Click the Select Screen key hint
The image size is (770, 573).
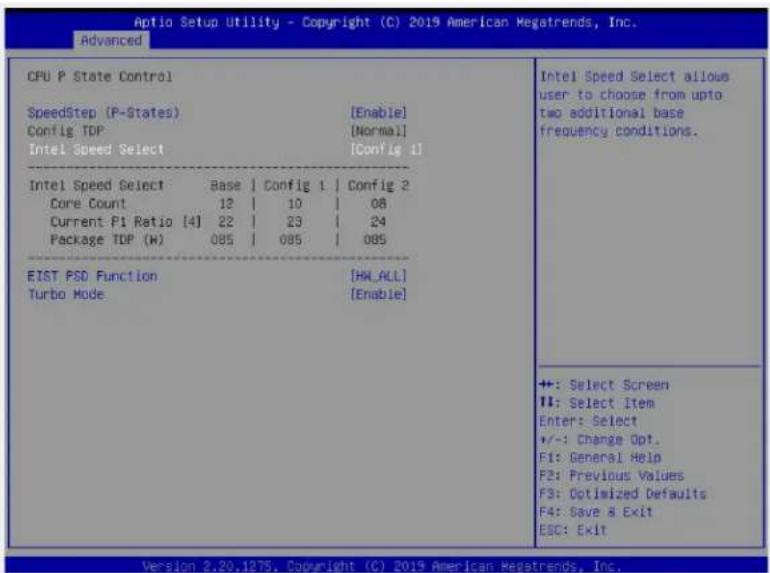pos(604,385)
